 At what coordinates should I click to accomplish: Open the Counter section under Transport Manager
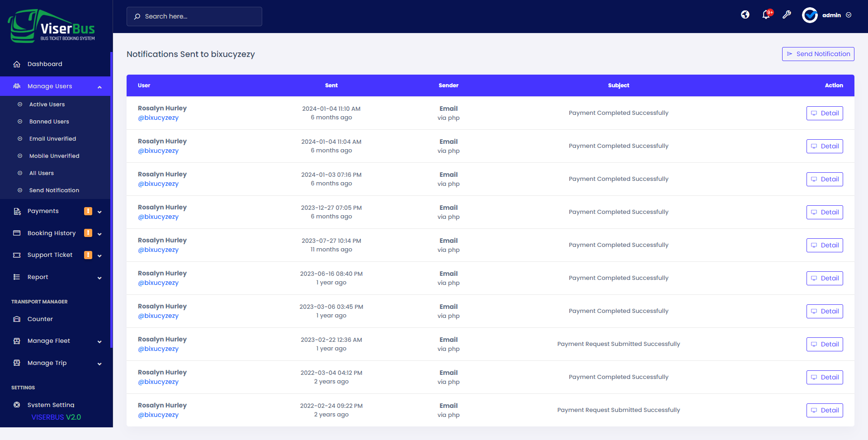40,319
